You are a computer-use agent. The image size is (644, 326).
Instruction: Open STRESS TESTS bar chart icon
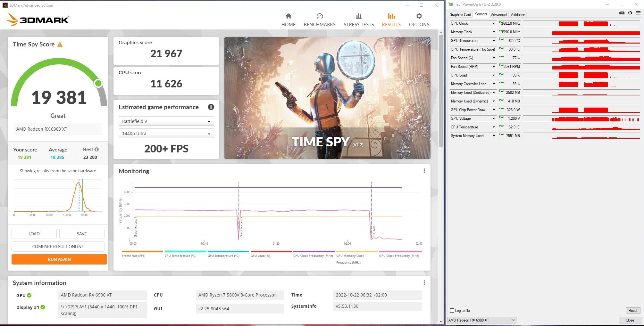359,16
